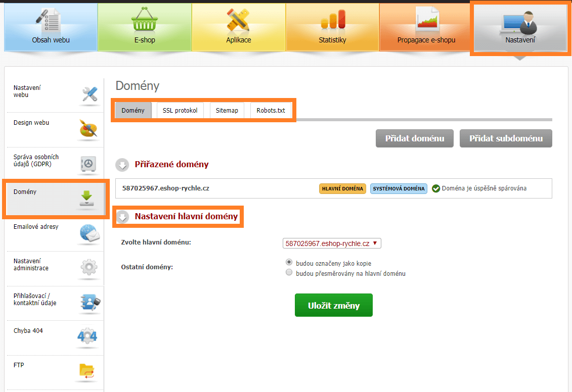
Task: Go to E-shop main menu
Action: pyautogui.click(x=145, y=27)
